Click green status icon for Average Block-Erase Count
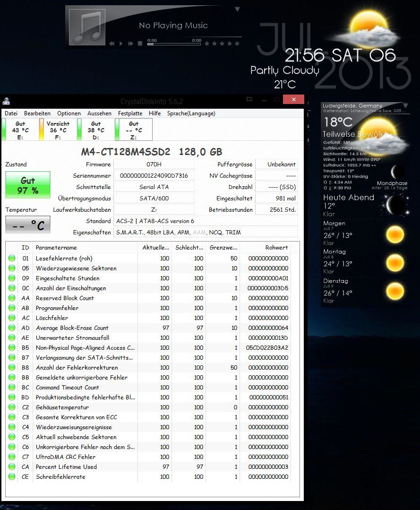Screen dimensions: 420x510 (x=12, y=328)
